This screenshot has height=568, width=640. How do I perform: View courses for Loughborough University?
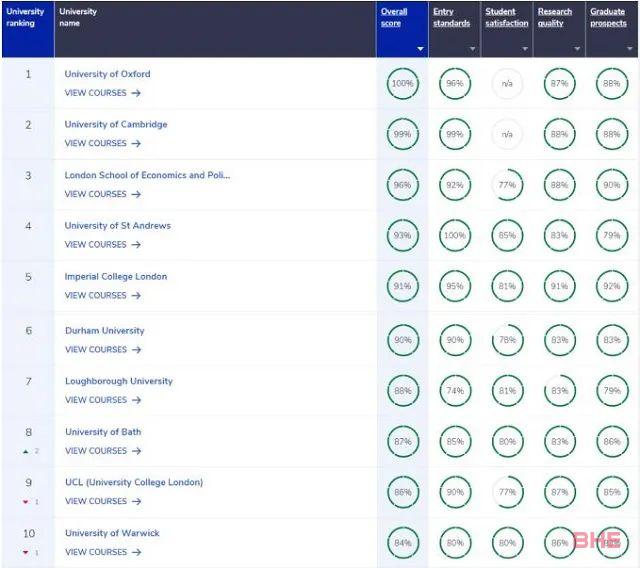click(103, 400)
